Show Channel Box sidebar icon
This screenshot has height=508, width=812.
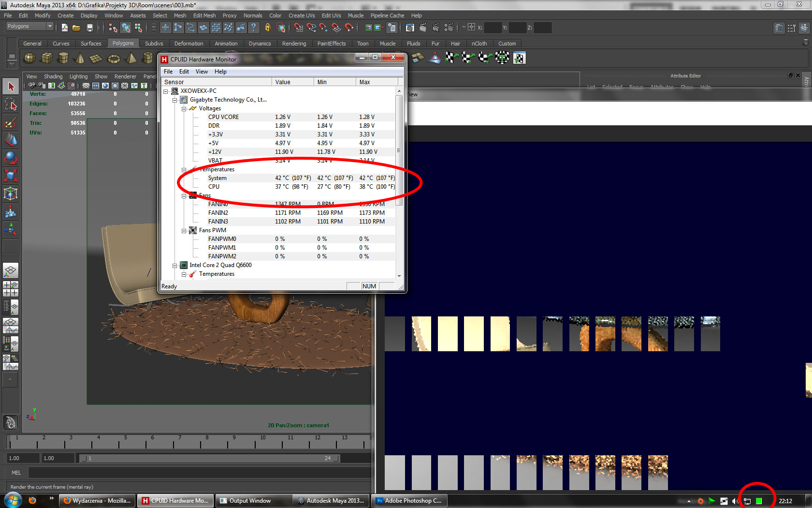coord(804,28)
